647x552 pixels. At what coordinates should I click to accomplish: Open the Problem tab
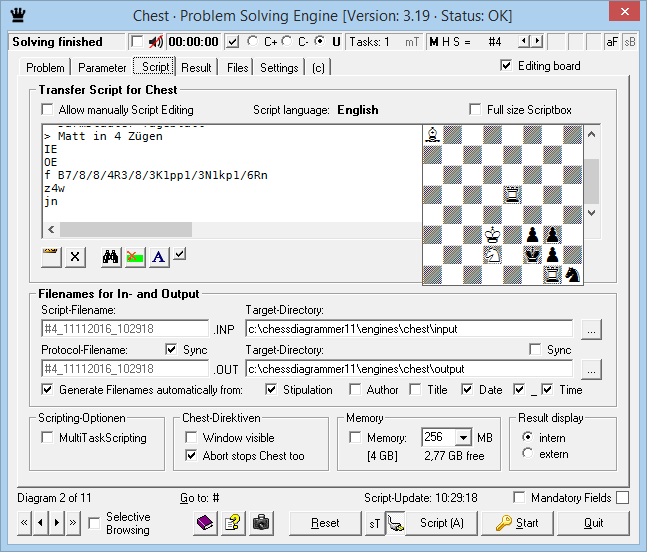pyautogui.click(x=45, y=67)
